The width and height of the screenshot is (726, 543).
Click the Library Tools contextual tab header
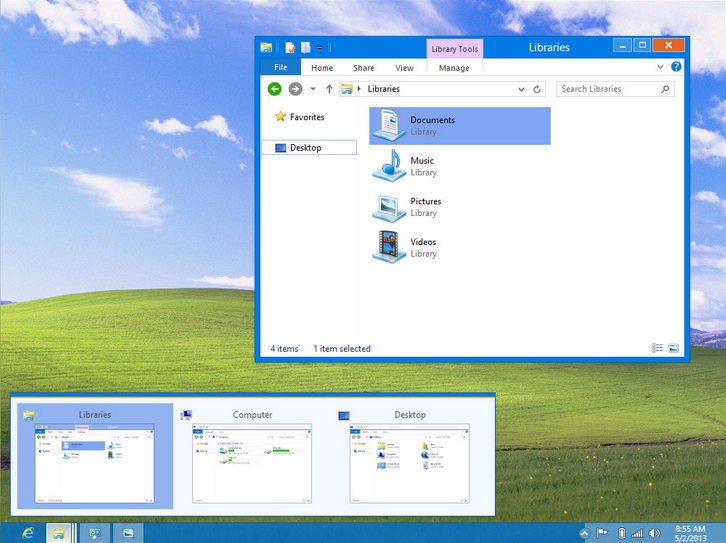click(x=455, y=49)
